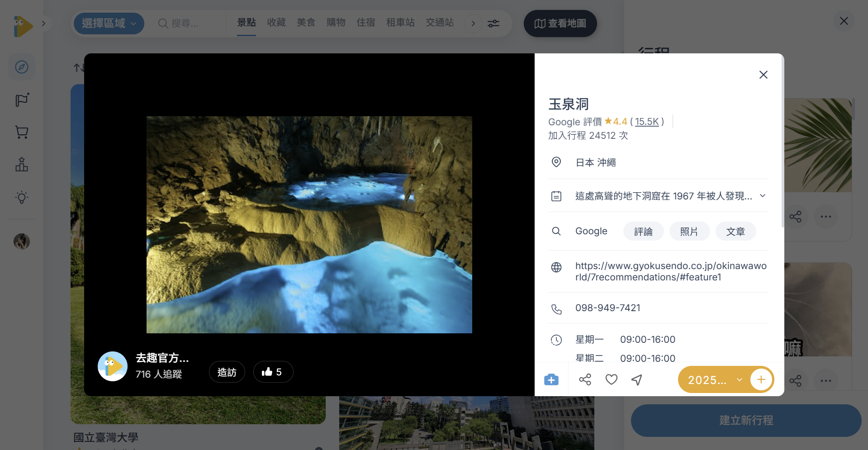Like the photo with thumbs-up button
Viewport: 868px width, 450px height.
tap(273, 372)
